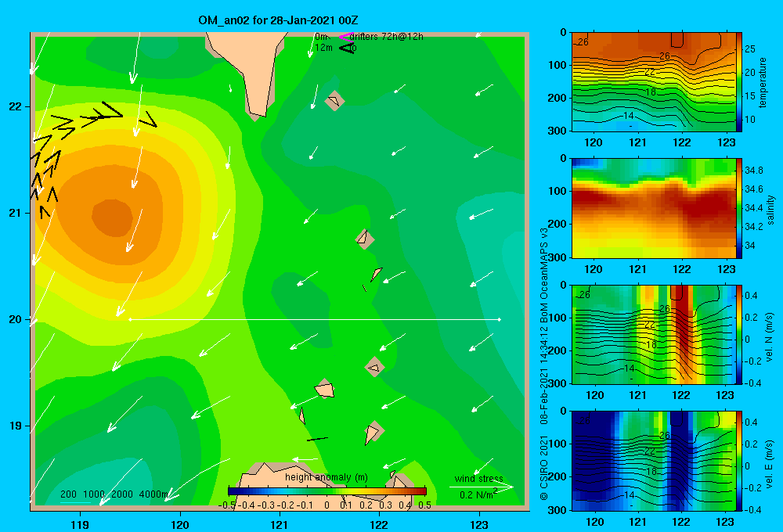Click the '© CSIRO 2021' copyright text
Image resolution: width=783 pixels, height=532 pixels.
pyautogui.click(x=544, y=466)
